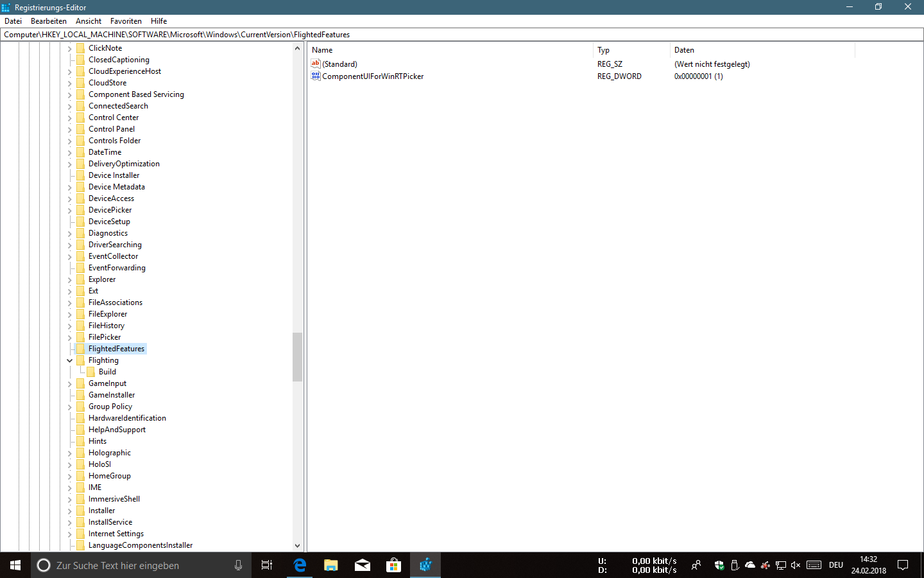Launch Microsoft Edge from taskbar
The height and width of the screenshot is (578, 924).
(299, 565)
